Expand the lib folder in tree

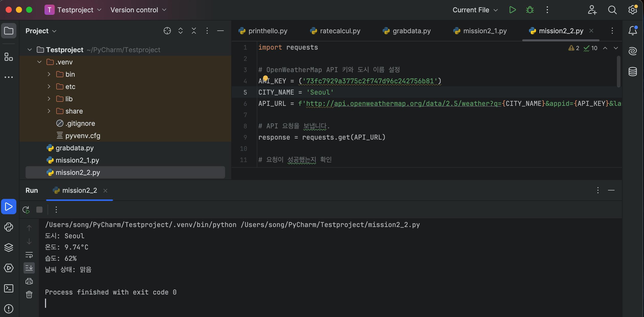pos(49,99)
